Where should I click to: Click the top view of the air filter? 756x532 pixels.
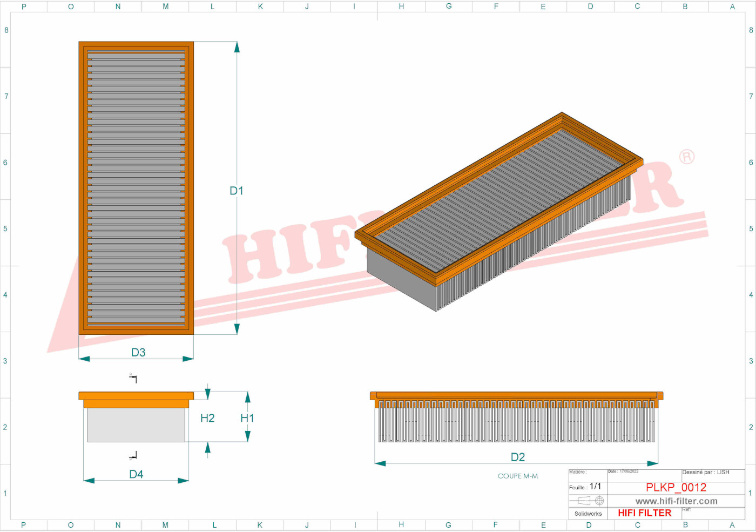(136, 189)
